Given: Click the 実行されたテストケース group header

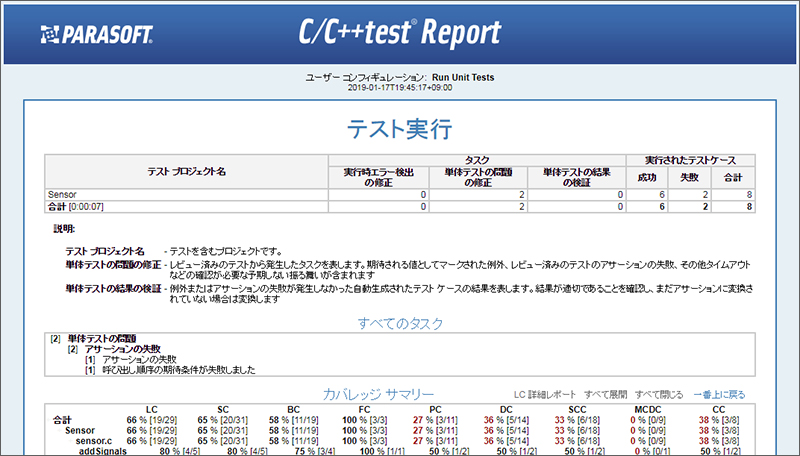Looking at the screenshot, I should [x=690, y=160].
